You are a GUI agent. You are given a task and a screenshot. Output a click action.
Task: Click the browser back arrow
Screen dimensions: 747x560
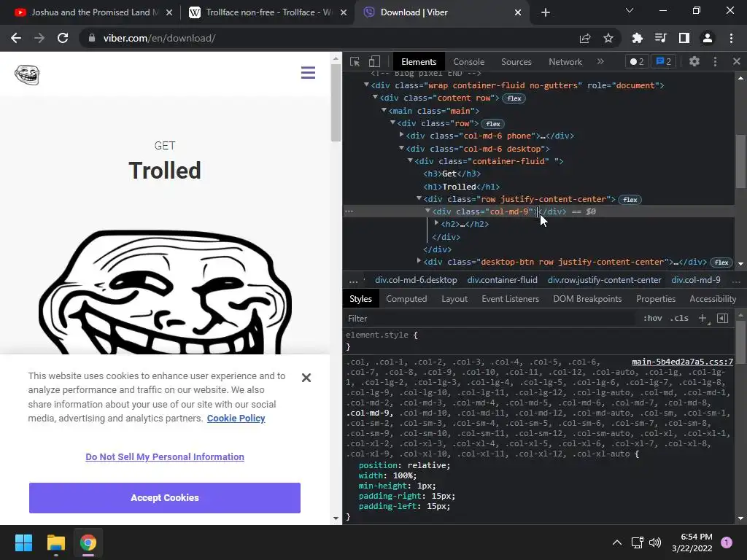[x=16, y=38]
